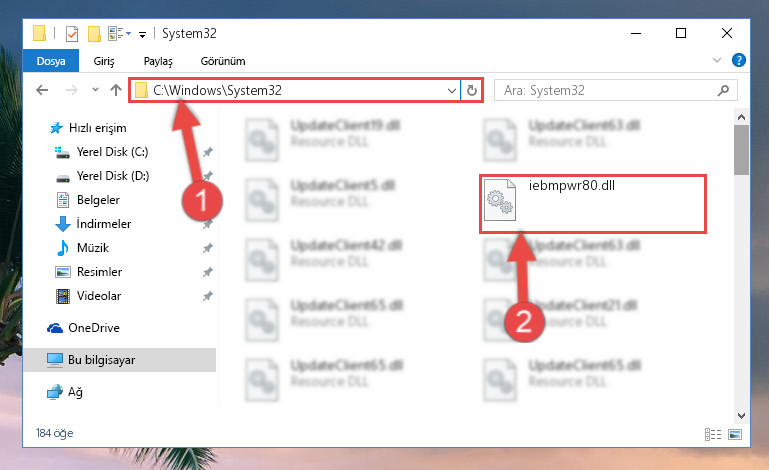Switch to large thumbnails view icon
769x470 pixels.
(x=735, y=434)
